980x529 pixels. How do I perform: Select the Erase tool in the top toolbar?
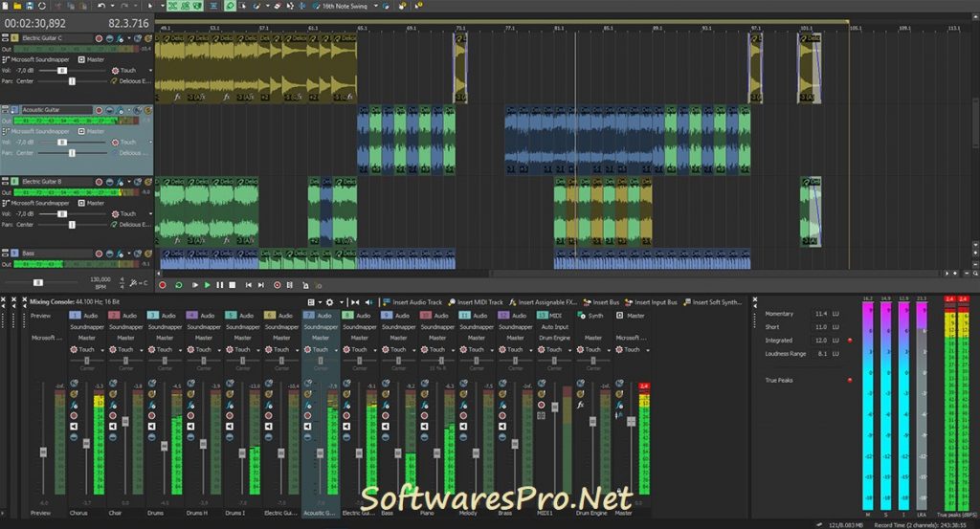277,6
